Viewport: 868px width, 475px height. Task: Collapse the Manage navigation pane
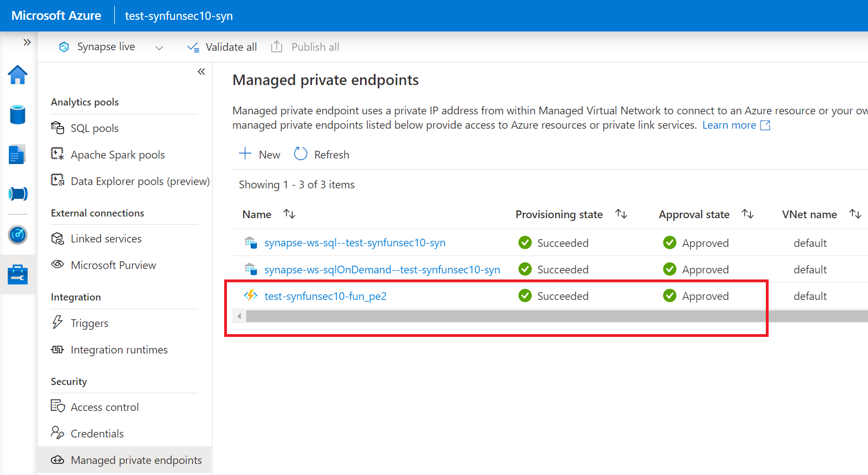coord(202,72)
